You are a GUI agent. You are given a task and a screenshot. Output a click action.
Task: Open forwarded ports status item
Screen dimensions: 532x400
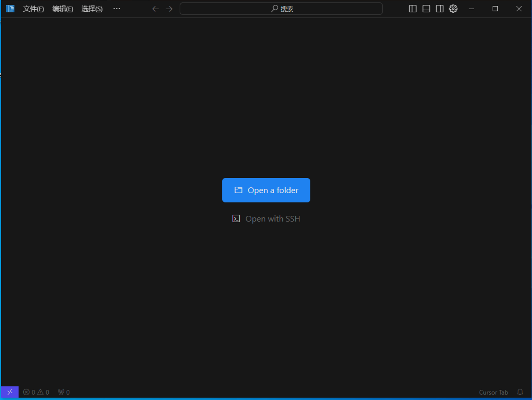point(64,392)
